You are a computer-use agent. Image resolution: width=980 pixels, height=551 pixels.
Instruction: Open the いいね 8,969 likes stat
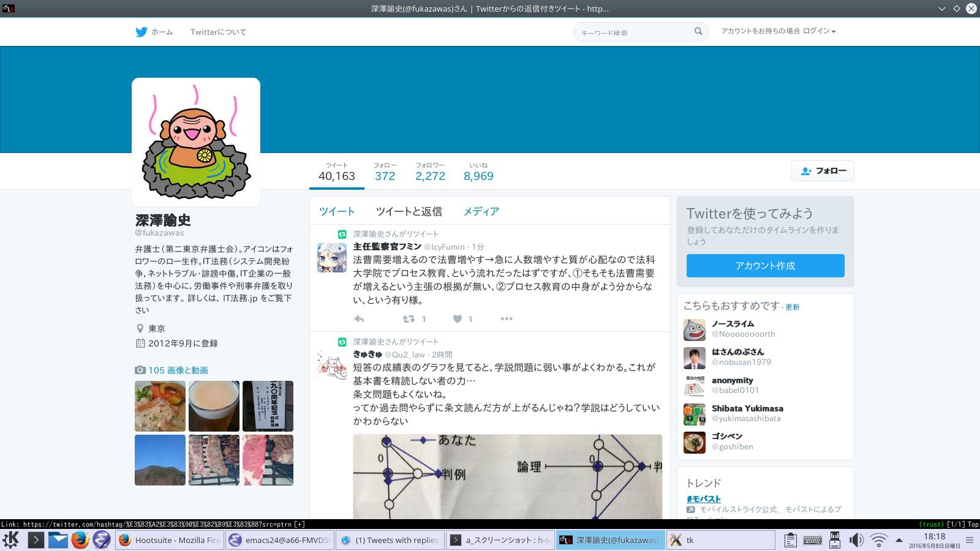[x=478, y=172]
